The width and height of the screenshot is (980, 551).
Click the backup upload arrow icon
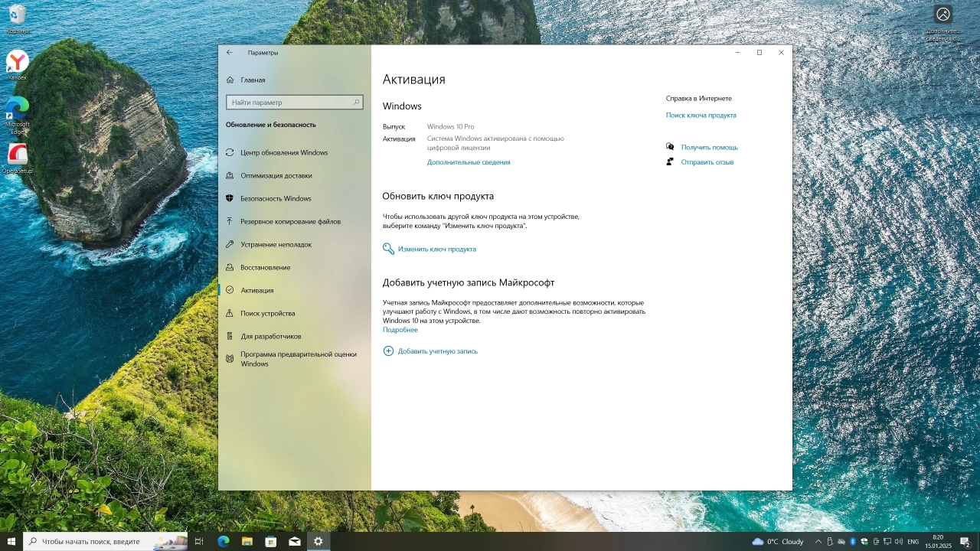(230, 221)
